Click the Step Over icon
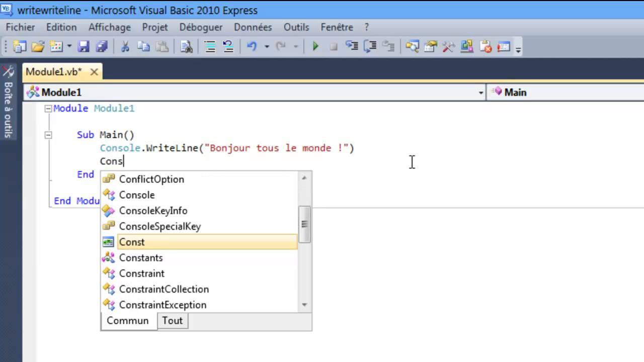Viewport: 644px width, 362px height. (x=370, y=47)
